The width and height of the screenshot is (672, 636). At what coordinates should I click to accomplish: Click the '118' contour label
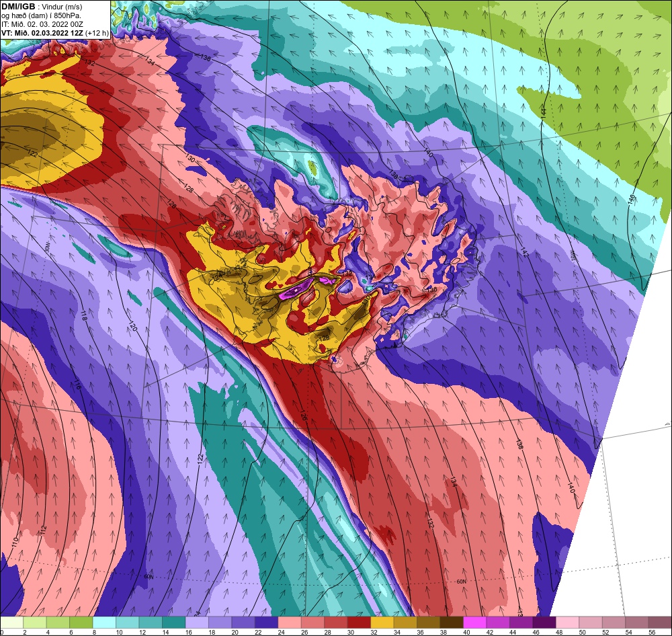tap(83, 317)
